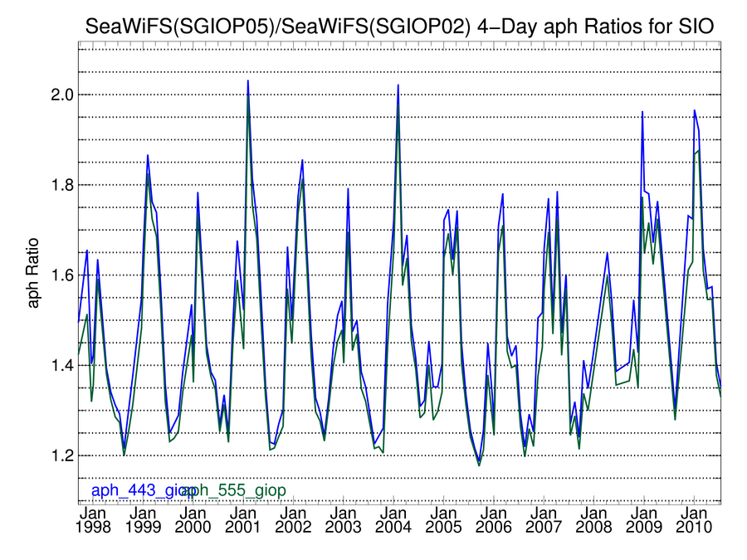
Task: Click the 1.2 y-axis tick value
Action: tap(62, 455)
